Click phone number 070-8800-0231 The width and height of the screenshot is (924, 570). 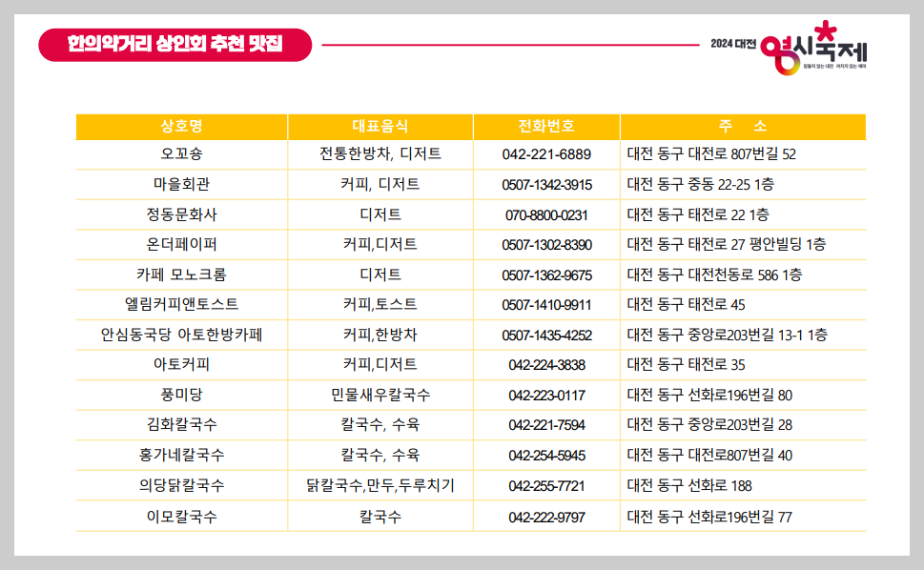546,214
